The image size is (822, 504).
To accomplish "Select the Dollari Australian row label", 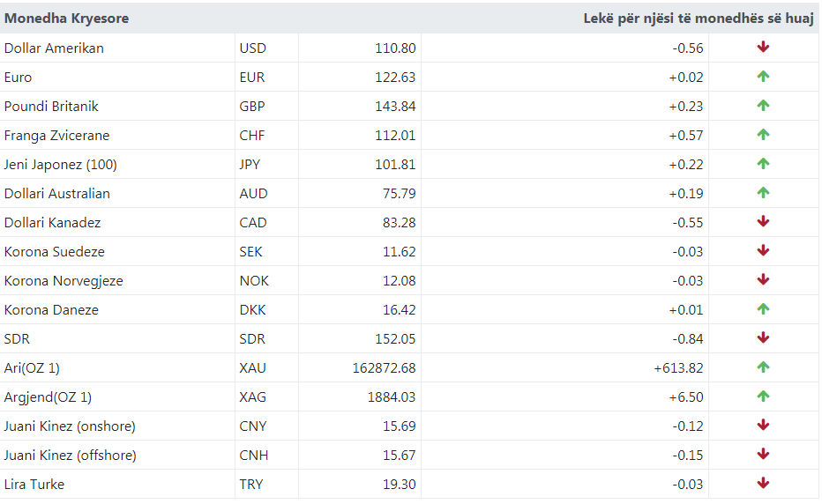I will 57,193.
